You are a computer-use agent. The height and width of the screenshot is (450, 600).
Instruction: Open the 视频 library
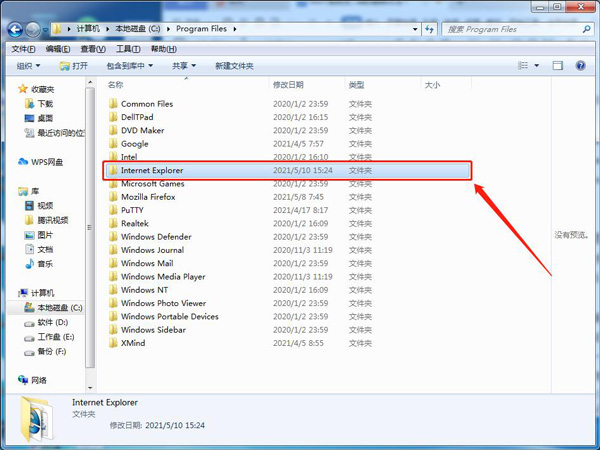39,205
